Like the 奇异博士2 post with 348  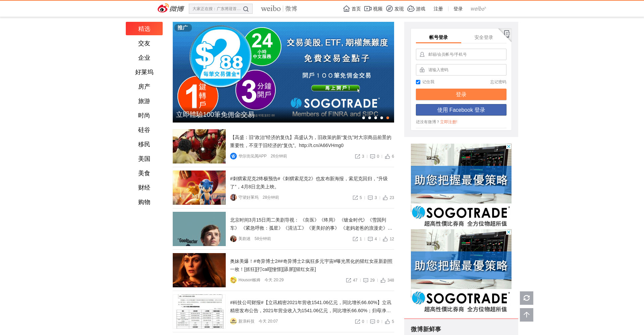[x=383, y=280]
